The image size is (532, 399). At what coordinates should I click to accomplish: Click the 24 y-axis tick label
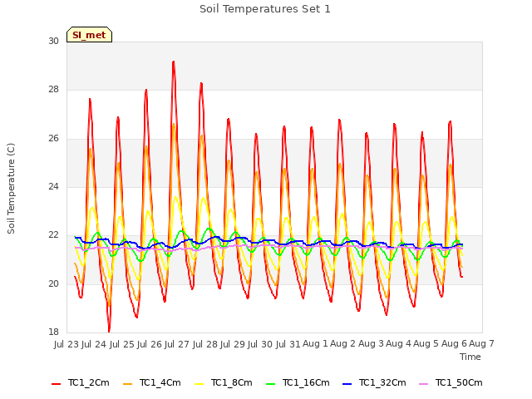[53, 187]
